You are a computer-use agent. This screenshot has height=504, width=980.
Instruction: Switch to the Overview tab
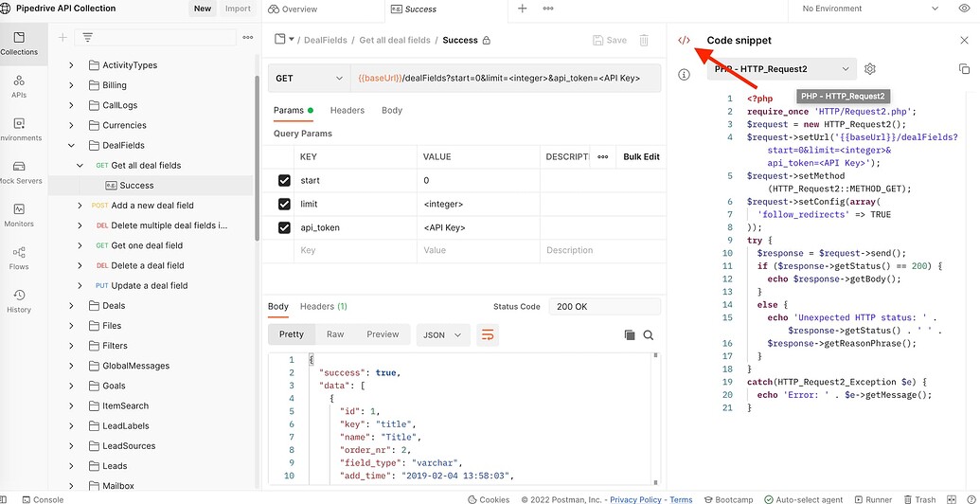point(293,9)
